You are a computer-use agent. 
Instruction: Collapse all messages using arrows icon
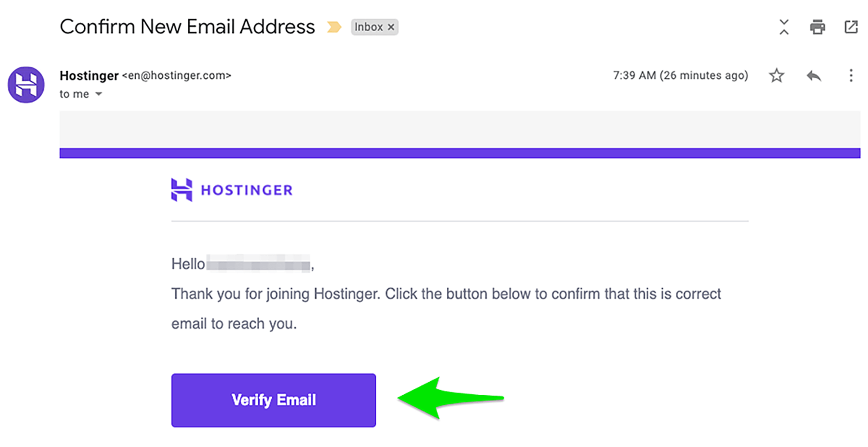[x=784, y=27]
